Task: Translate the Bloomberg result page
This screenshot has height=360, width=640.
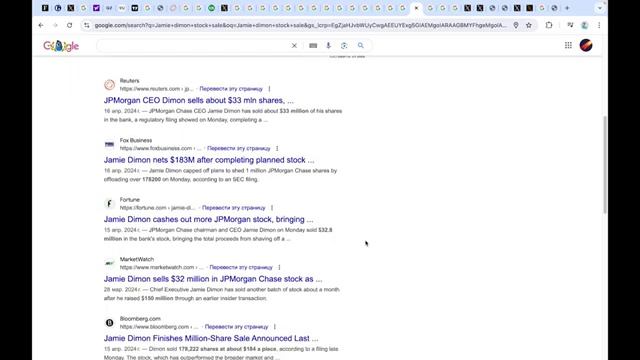Action: [236, 327]
